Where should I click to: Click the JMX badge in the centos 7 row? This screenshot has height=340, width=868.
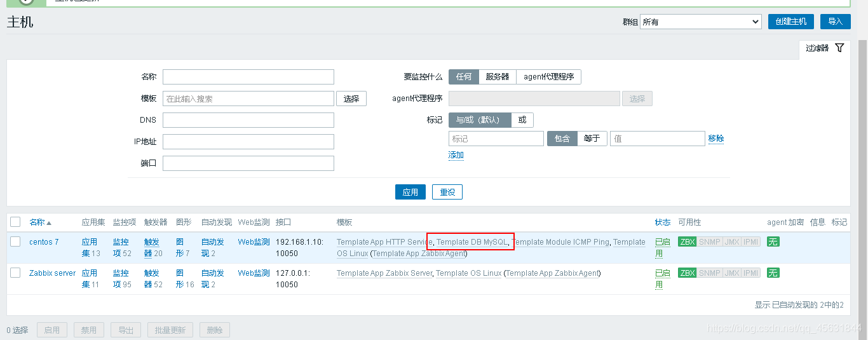[x=731, y=241]
